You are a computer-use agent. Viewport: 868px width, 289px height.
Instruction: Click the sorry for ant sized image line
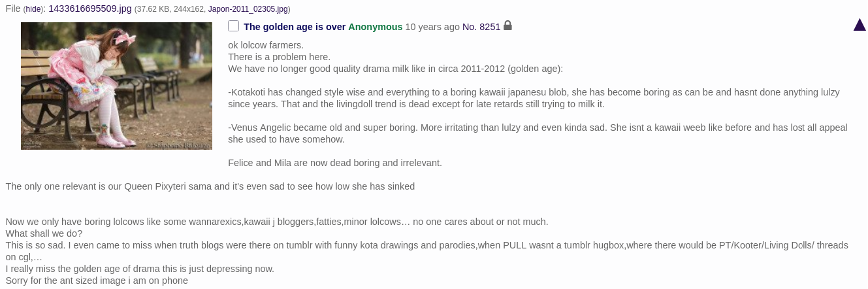coord(97,280)
